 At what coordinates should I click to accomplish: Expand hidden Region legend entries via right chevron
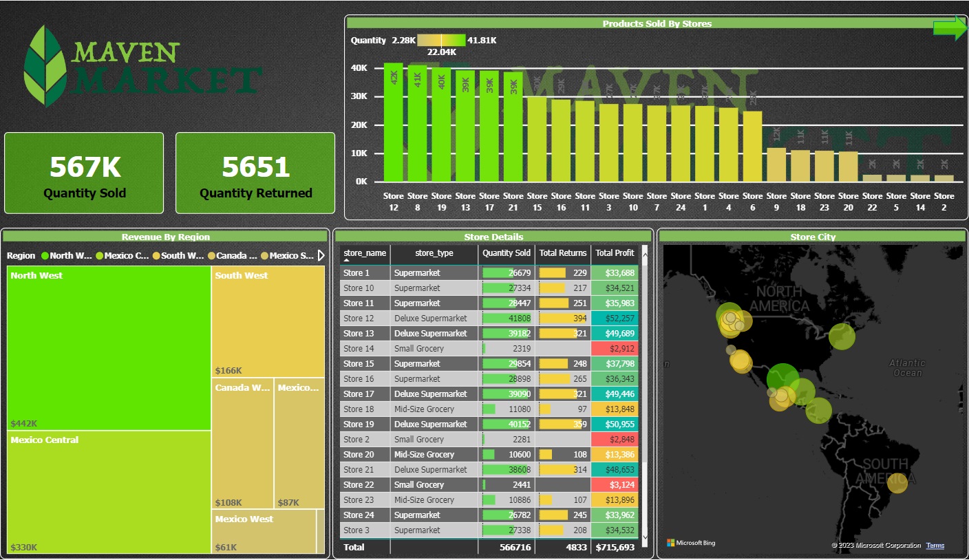click(320, 255)
